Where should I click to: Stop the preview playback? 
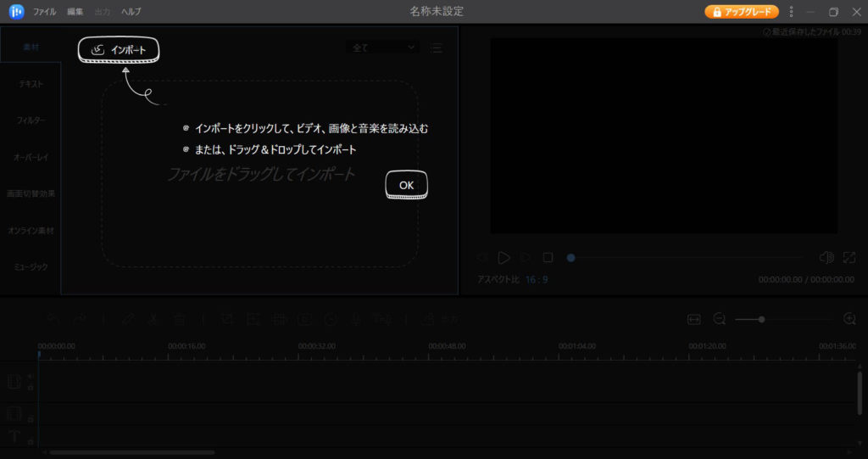pyautogui.click(x=548, y=257)
